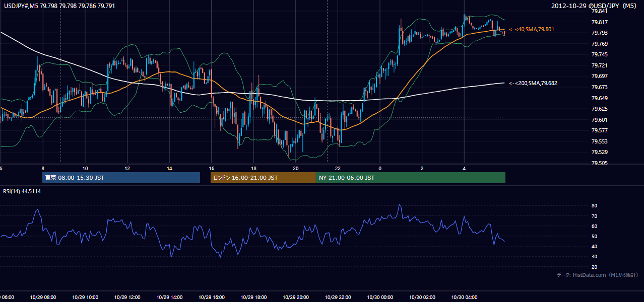Click RSI scale value 70
The height and width of the screenshot is (302, 644).
594,216
